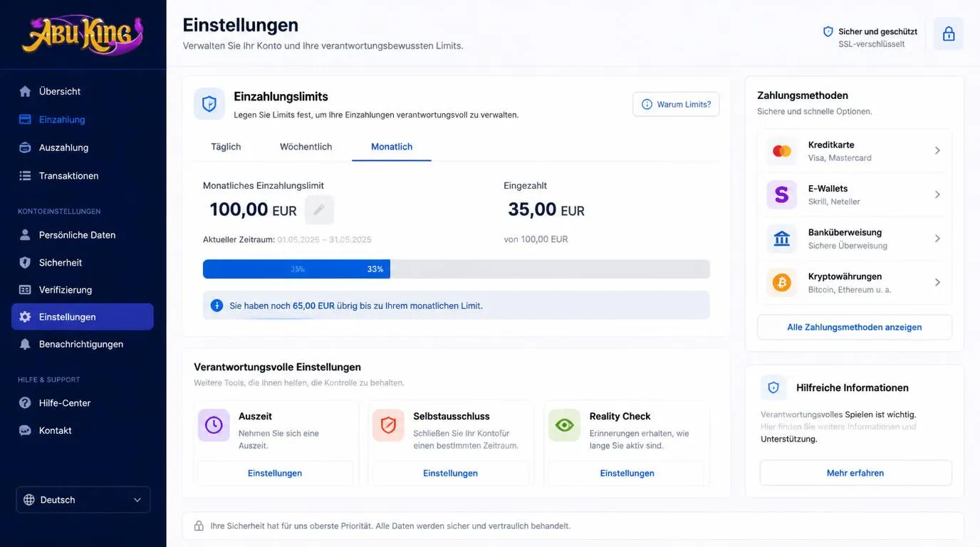Click the lock icon in footer security note
Viewport: 980px width, 547px height.
tap(199, 526)
